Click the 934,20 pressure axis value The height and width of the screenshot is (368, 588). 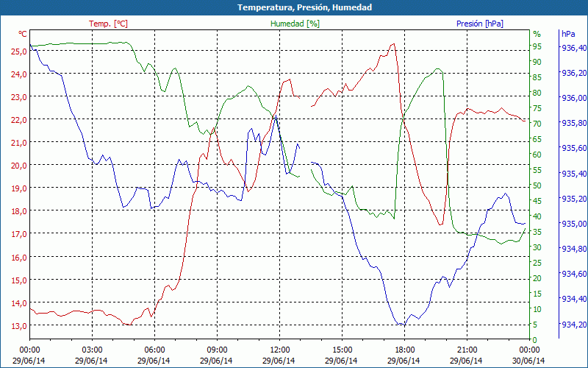click(574, 325)
